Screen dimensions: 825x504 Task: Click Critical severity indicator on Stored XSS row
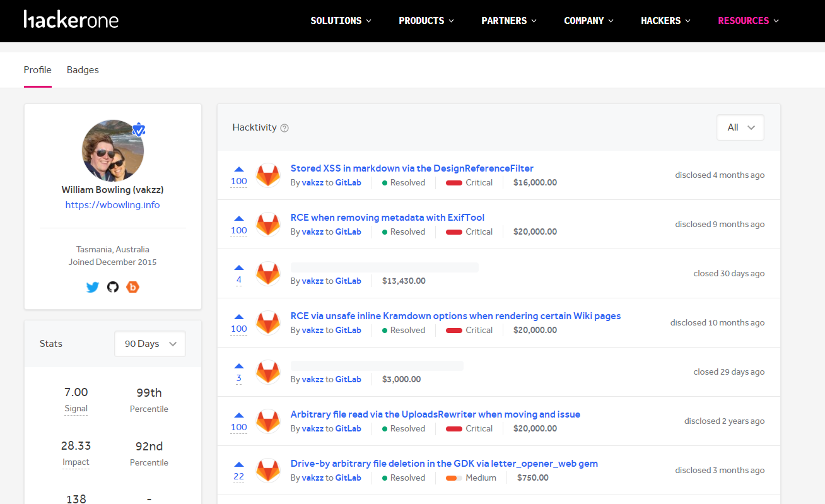click(469, 183)
